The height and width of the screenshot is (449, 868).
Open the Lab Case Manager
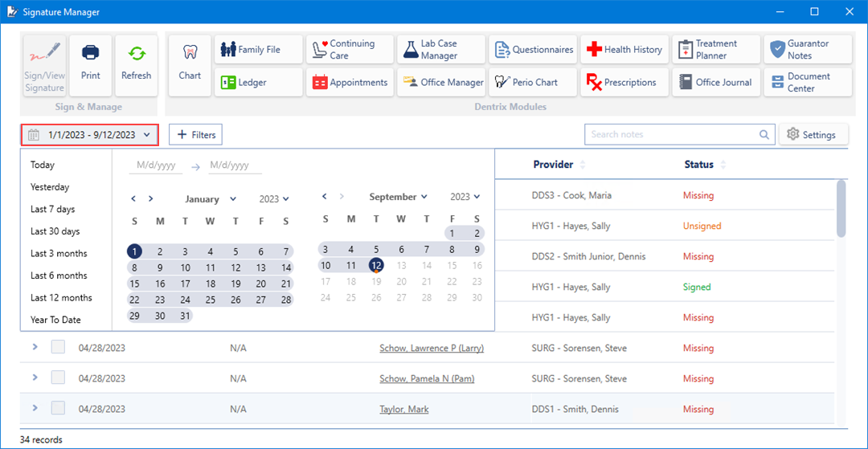(x=440, y=50)
